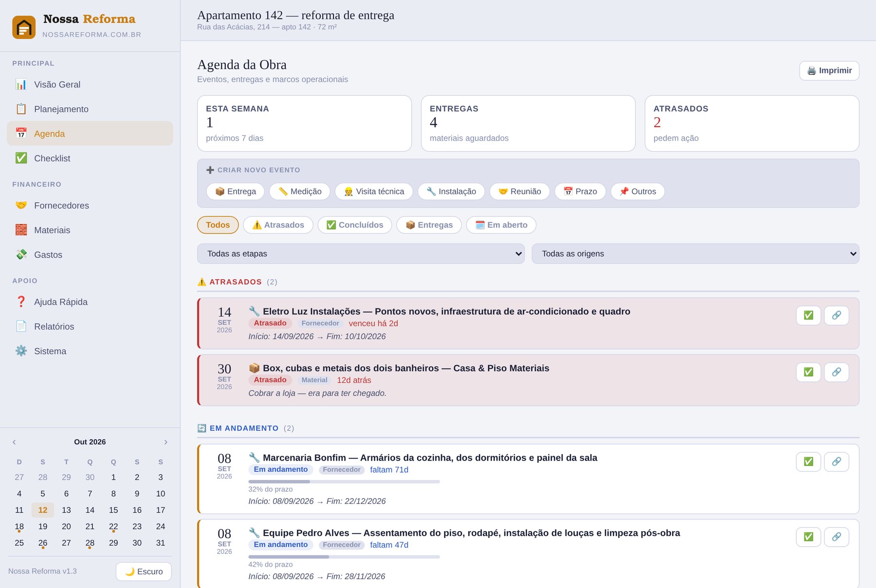Open link icon on Marcenaria Bonfim row
The width and height of the screenshot is (876, 588).
(x=837, y=462)
